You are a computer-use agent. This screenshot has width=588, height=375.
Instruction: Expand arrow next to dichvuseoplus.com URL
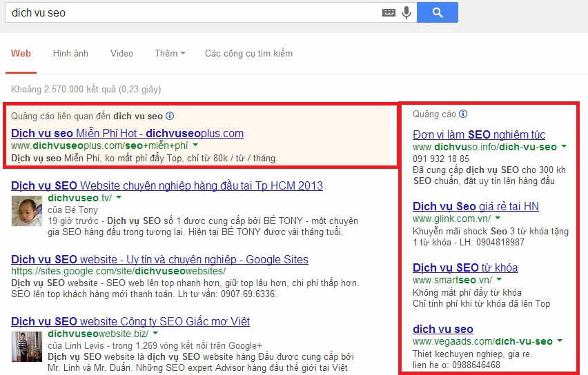(195, 145)
